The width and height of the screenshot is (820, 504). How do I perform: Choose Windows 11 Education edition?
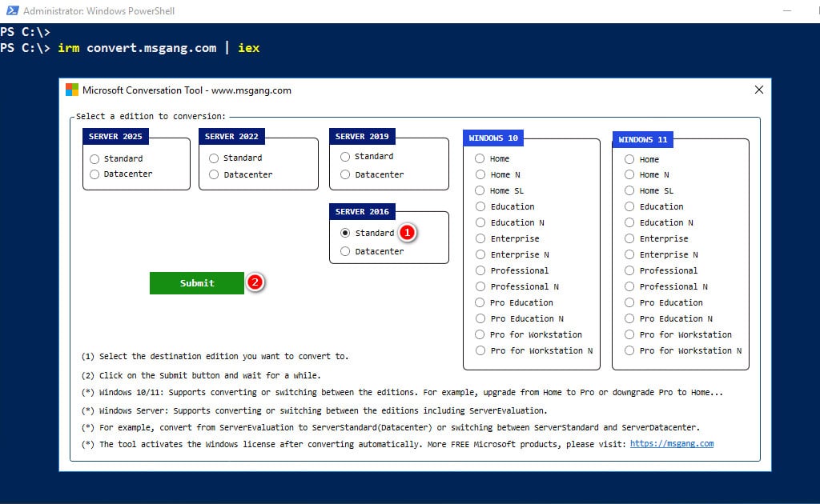coord(629,206)
